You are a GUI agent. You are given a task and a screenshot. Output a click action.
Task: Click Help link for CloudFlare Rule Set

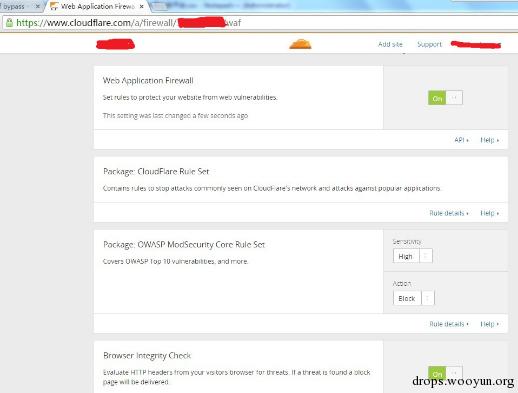tap(489, 213)
